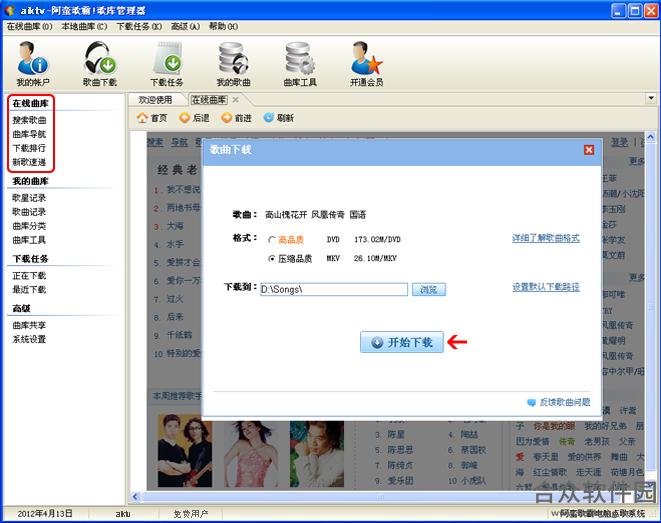This screenshot has width=661, height=523.
Task: Select 歌星记录 in the sidebar
Action: point(29,198)
